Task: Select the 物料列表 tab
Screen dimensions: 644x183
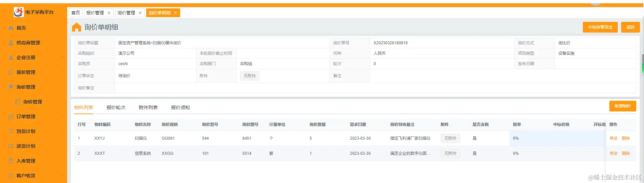Action: click(x=84, y=107)
